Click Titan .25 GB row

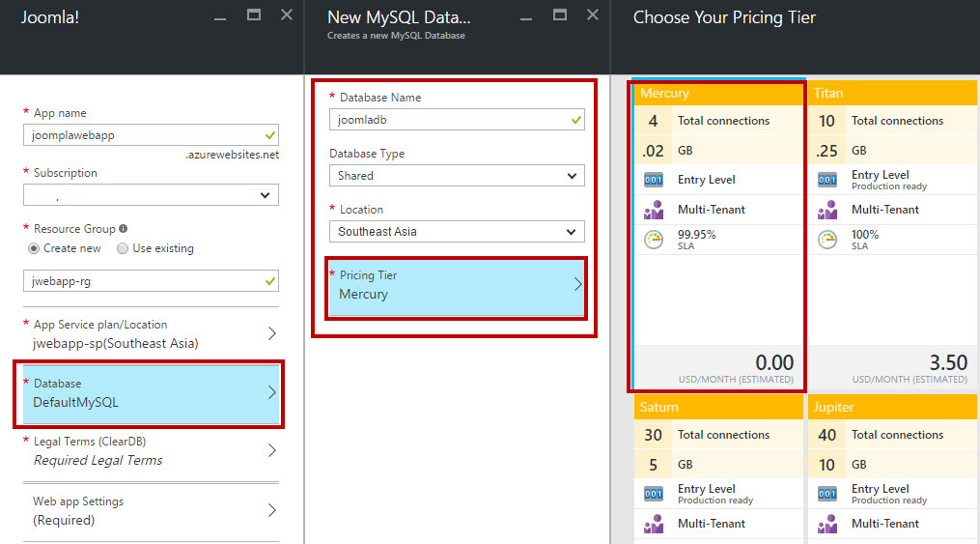(x=892, y=150)
